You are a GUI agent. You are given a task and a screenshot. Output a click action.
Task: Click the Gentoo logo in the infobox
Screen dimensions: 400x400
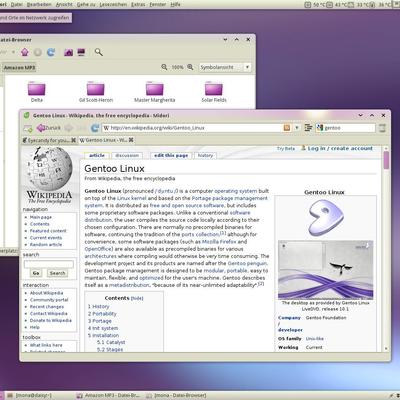[x=325, y=218]
